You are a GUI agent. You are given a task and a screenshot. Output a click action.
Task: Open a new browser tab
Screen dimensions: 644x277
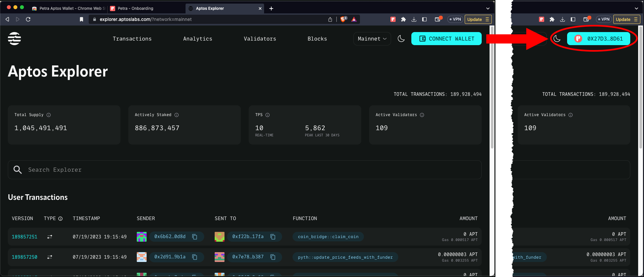[x=271, y=9]
